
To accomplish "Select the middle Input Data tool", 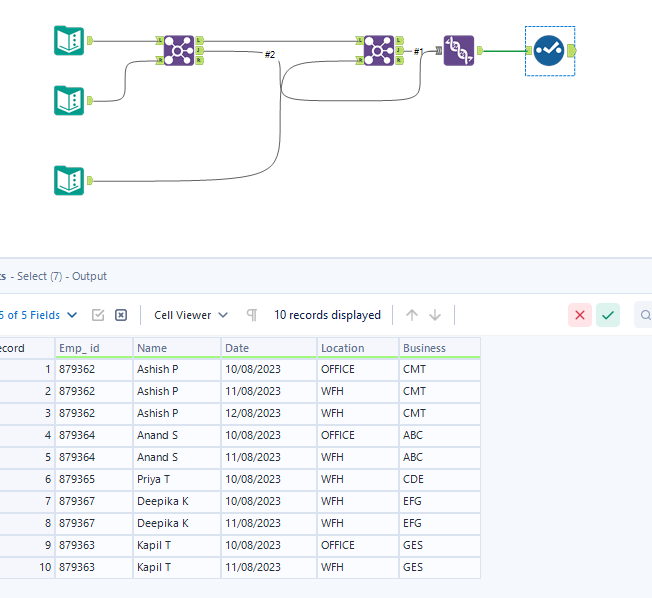I will coord(69,101).
